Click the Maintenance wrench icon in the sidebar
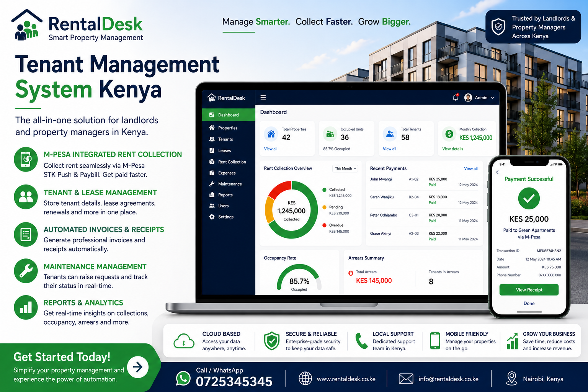588x392 pixels. (x=212, y=184)
